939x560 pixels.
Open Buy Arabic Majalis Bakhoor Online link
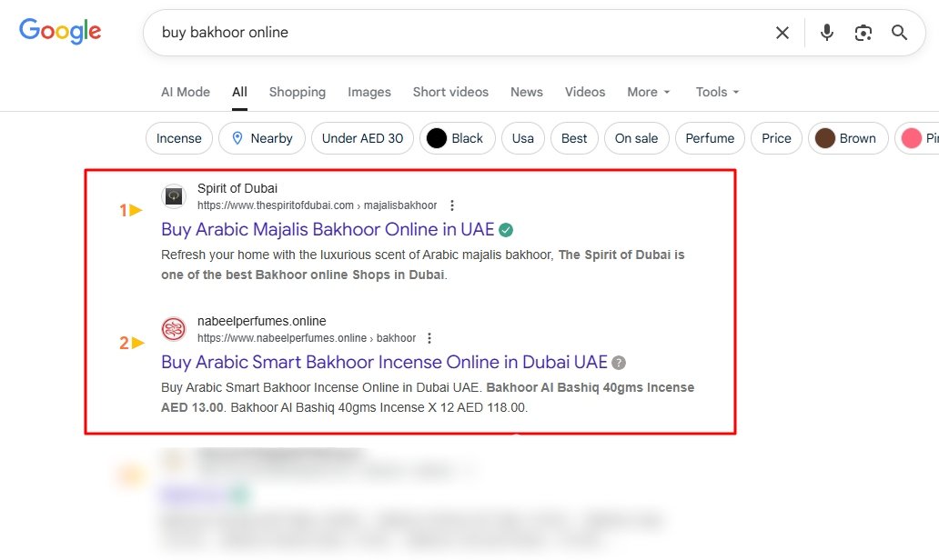click(x=328, y=229)
